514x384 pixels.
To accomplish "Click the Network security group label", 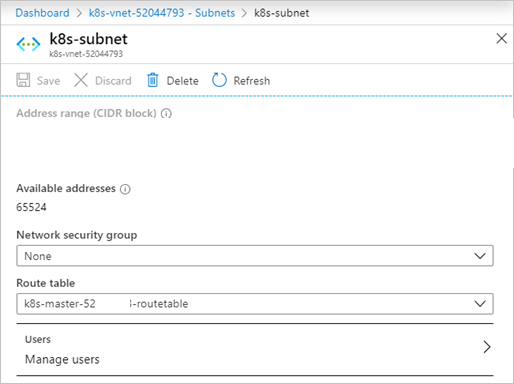I will pyautogui.click(x=77, y=235).
